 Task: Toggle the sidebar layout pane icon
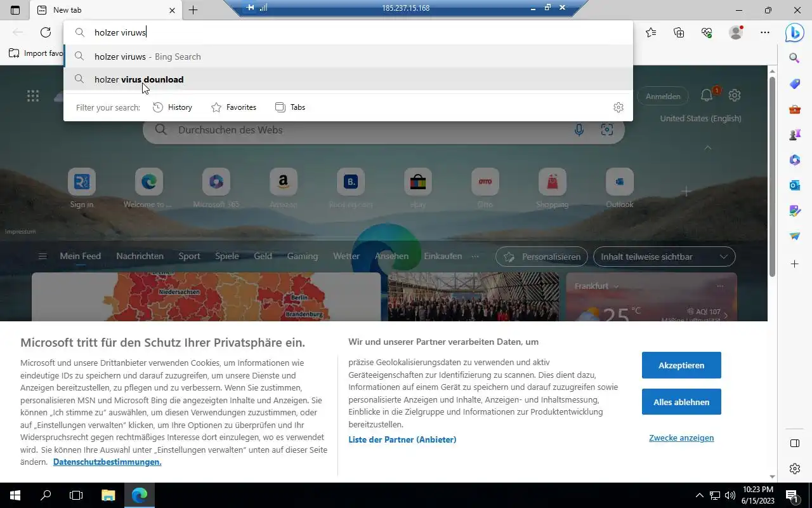coord(794,443)
